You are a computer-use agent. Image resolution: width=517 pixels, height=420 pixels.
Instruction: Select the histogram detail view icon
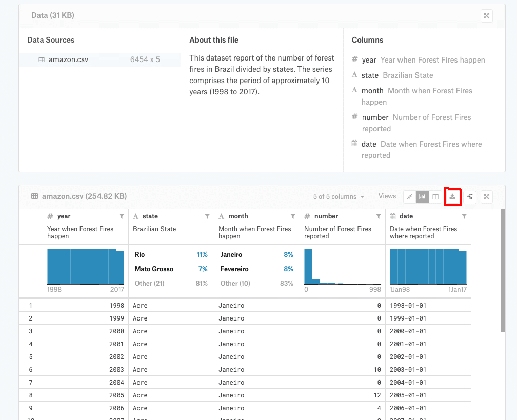(422, 197)
